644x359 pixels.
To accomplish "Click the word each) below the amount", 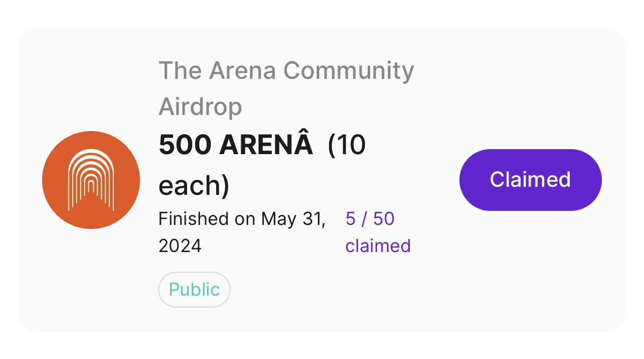I will coord(194,185).
